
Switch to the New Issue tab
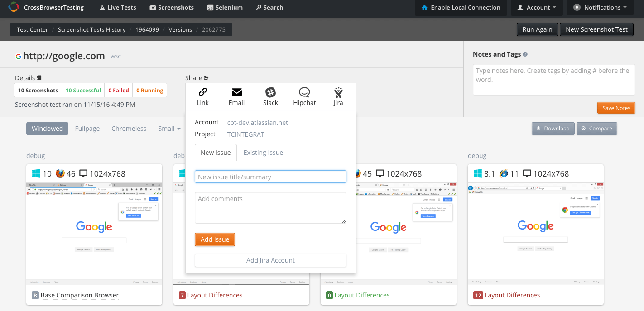coord(216,153)
